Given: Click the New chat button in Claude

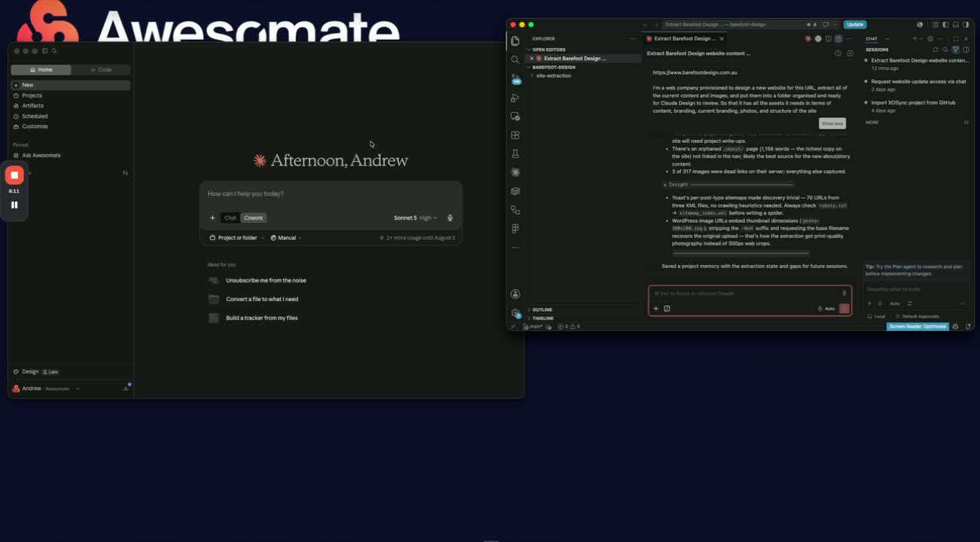Looking at the screenshot, I should coord(70,85).
